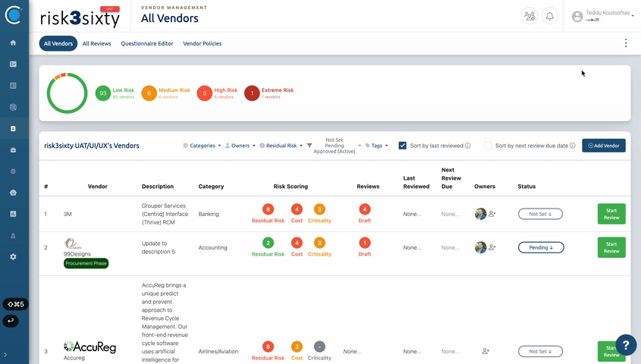Screen dimensions: 641x364
Task: Open the status filter dropdown arrow
Action: (x=360, y=146)
